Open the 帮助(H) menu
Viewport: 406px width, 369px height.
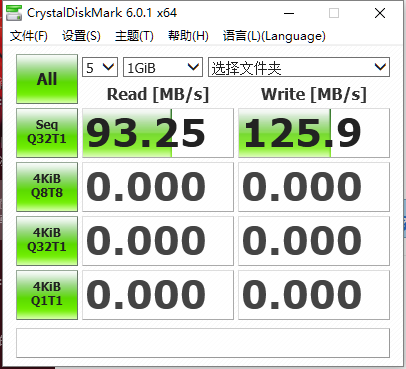pyautogui.click(x=188, y=36)
